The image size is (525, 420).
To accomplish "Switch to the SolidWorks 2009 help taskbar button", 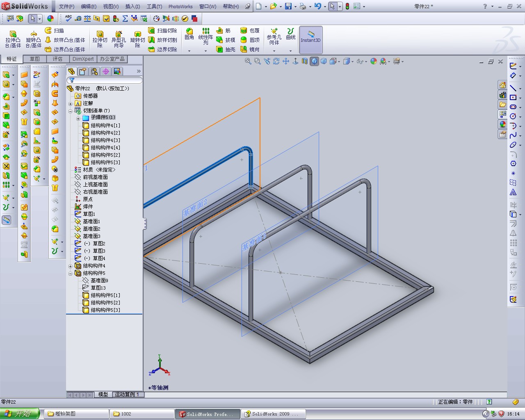I will pyautogui.click(x=274, y=414).
